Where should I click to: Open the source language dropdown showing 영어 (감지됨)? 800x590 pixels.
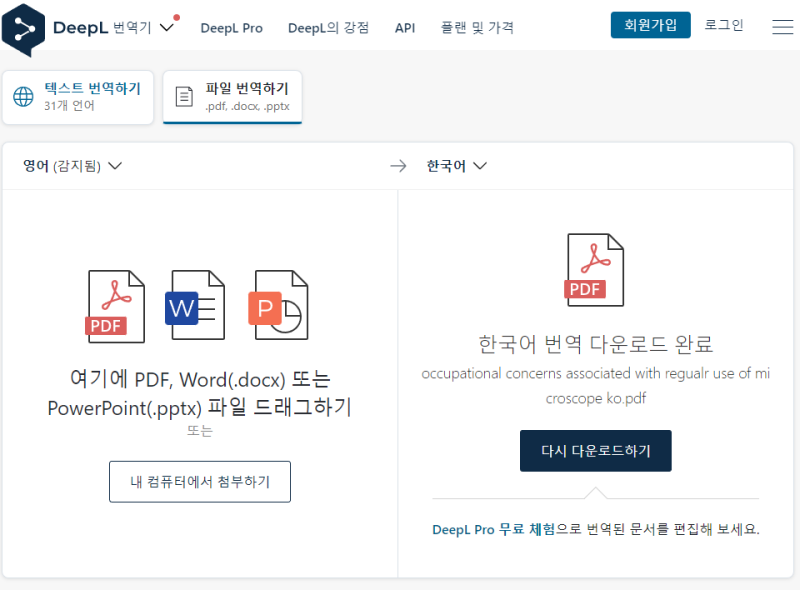pos(68,167)
